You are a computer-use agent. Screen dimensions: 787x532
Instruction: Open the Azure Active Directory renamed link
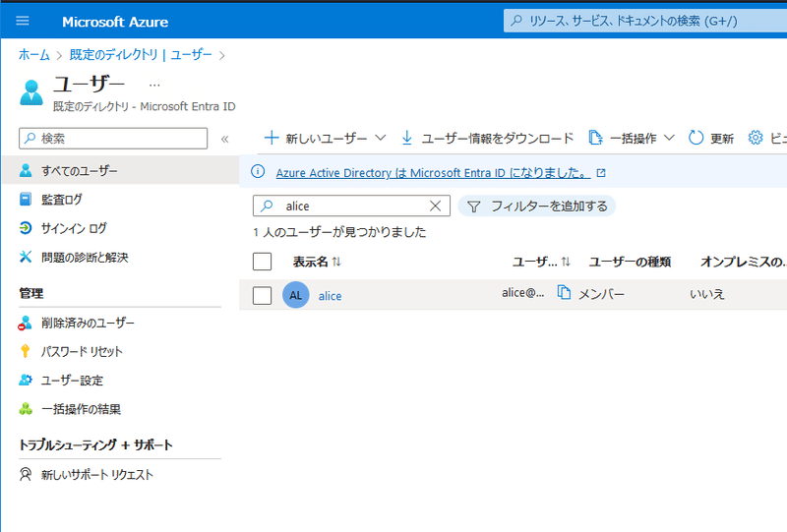433,173
